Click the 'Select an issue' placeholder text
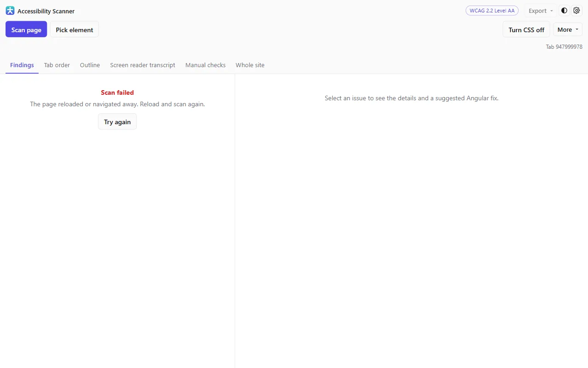Viewport: 588px width, 368px height. click(x=412, y=98)
